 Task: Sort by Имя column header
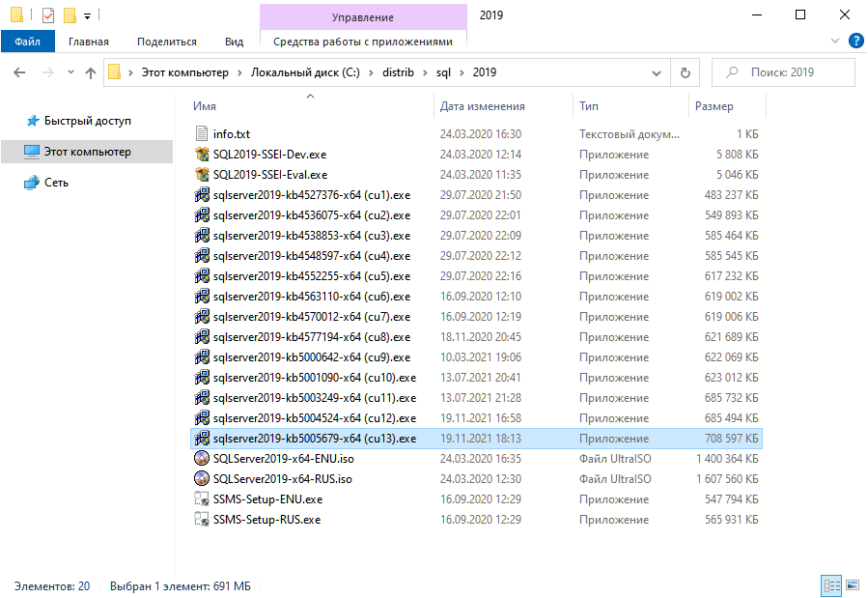(312, 105)
